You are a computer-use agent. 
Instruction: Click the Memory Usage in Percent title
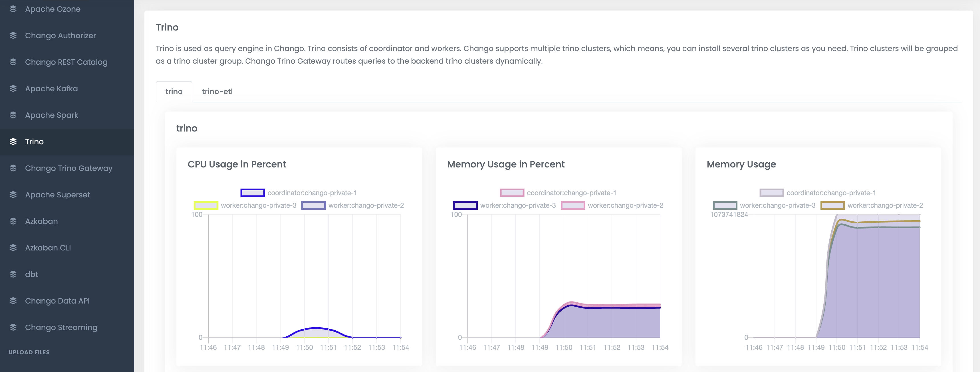coord(506,164)
